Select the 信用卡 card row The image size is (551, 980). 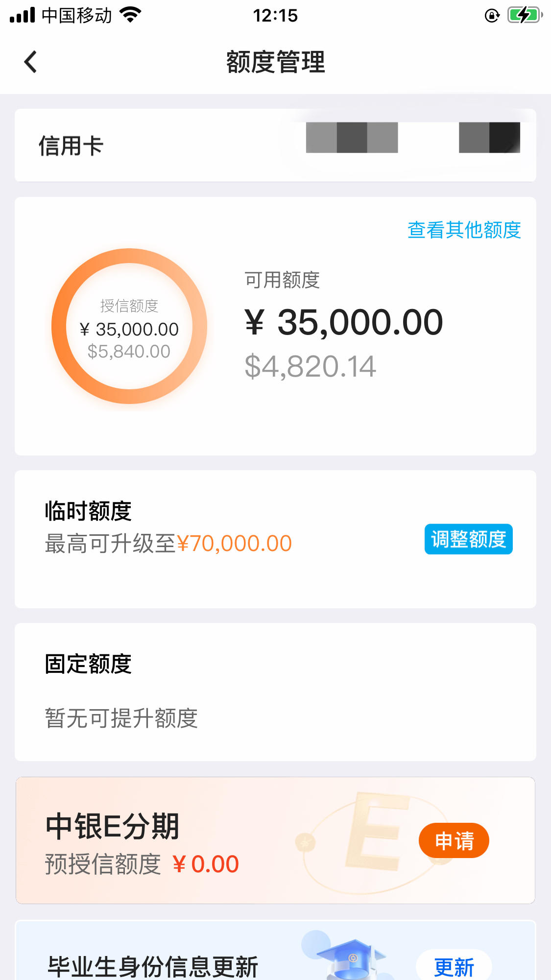coord(275,145)
